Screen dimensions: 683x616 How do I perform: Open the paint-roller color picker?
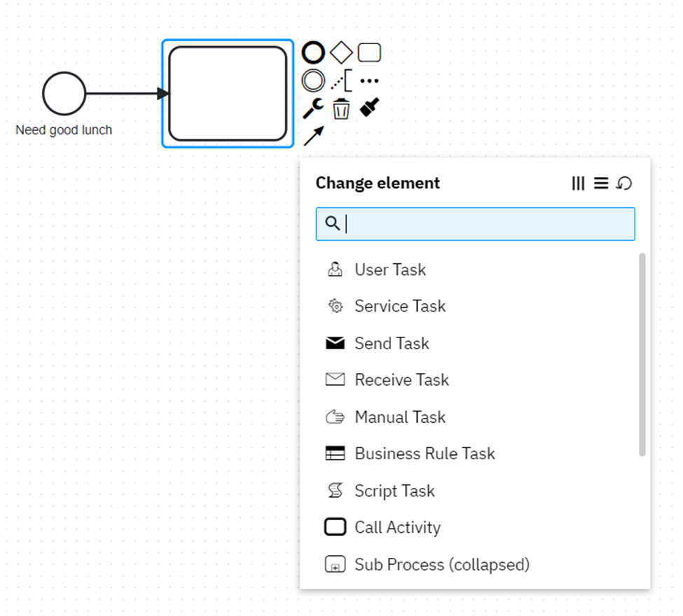coord(369,107)
